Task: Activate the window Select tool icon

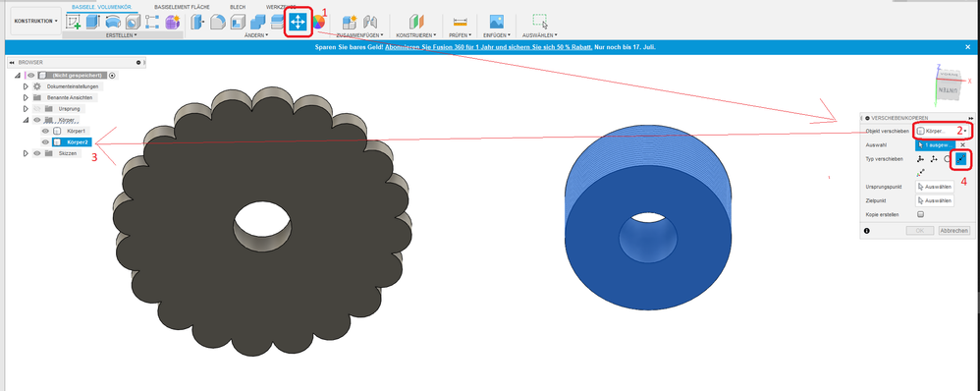Action: (x=540, y=22)
